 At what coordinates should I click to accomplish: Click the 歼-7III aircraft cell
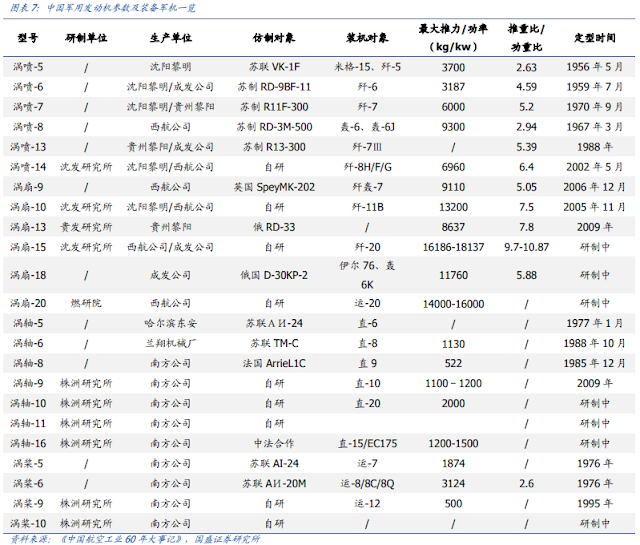[367, 147]
